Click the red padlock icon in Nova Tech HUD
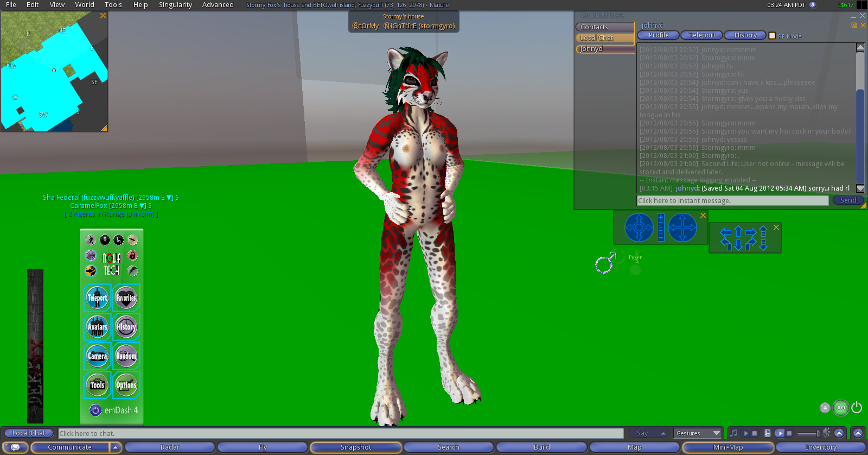 (x=132, y=255)
